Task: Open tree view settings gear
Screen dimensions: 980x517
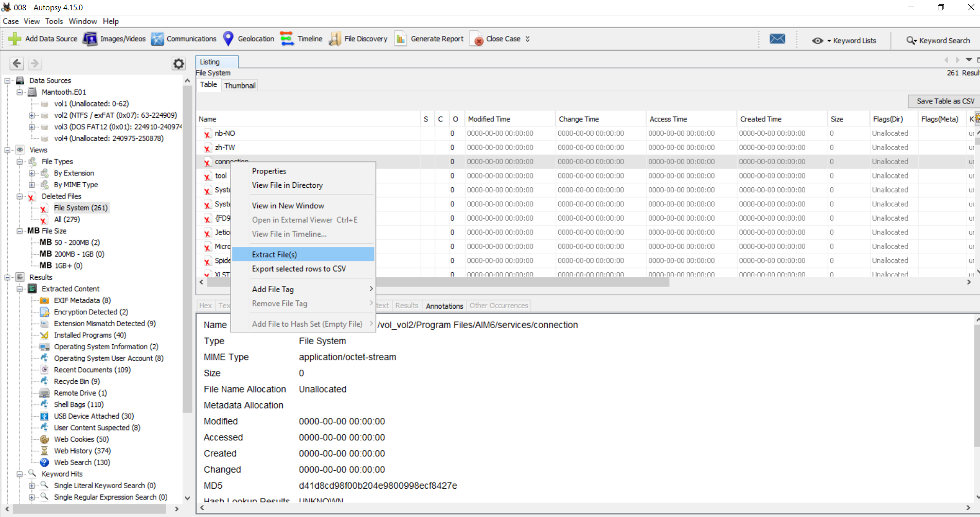Action: coord(179,64)
